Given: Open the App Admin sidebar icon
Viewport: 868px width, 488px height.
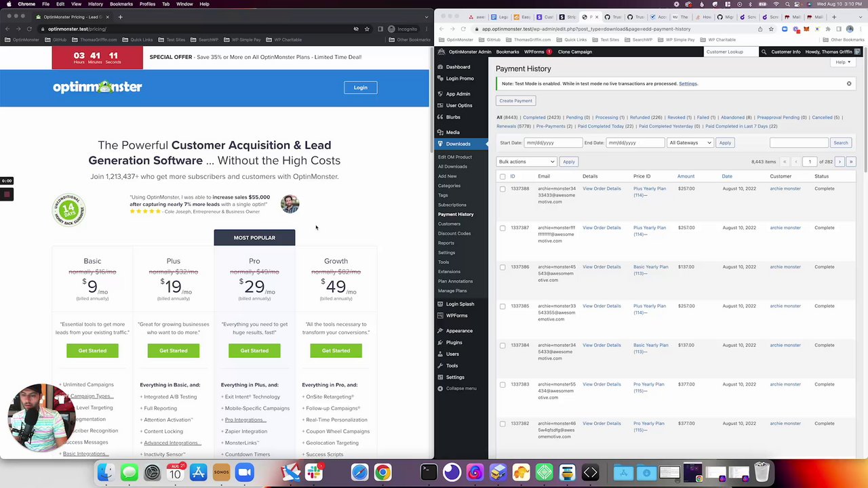Looking at the screenshot, I should click(x=440, y=94).
